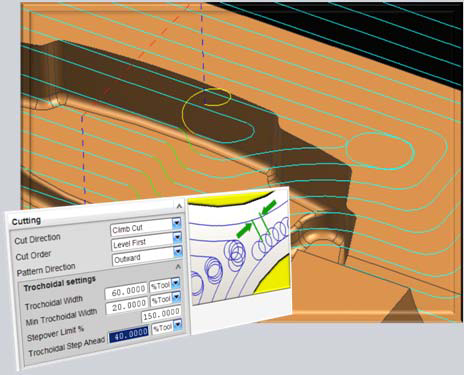Image resolution: width=464 pixels, height=375 pixels.
Task: Click the Trochoidal settings header label
Action: click(x=60, y=283)
